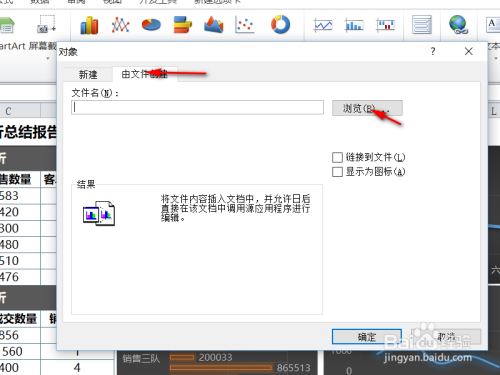Select column L header

tap(494, 111)
